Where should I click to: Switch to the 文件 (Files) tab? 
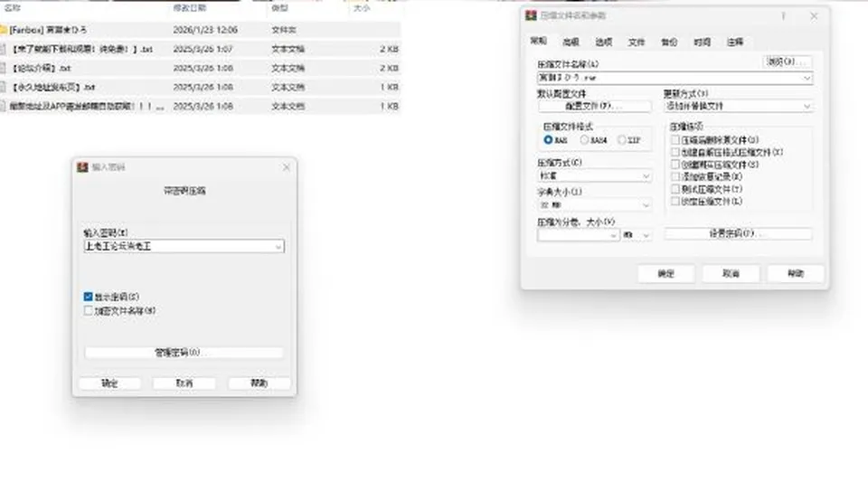[x=636, y=43]
